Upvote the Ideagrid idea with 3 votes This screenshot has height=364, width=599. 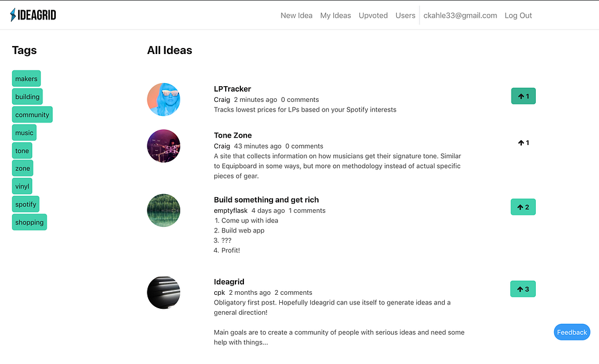(x=523, y=289)
